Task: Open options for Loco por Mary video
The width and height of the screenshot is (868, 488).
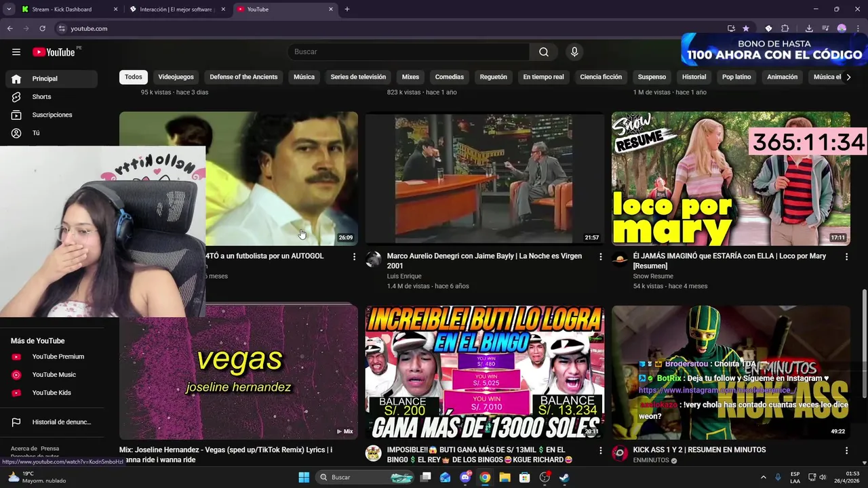Action: coord(846,257)
